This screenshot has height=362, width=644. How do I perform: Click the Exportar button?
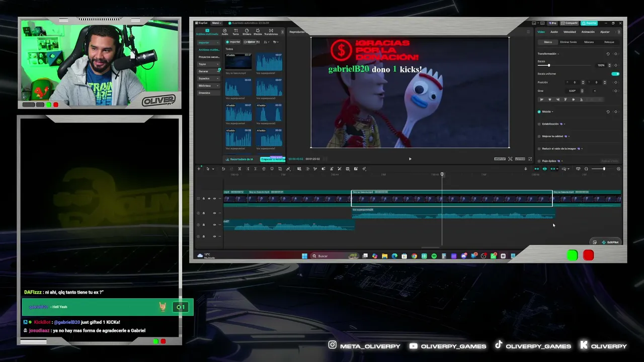click(x=589, y=23)
